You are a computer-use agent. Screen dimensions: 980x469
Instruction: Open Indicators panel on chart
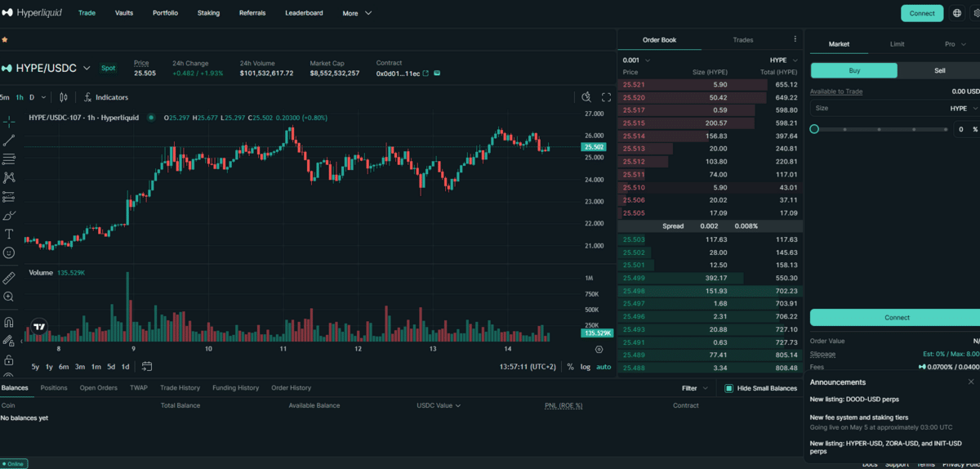[x=106, y=97]
